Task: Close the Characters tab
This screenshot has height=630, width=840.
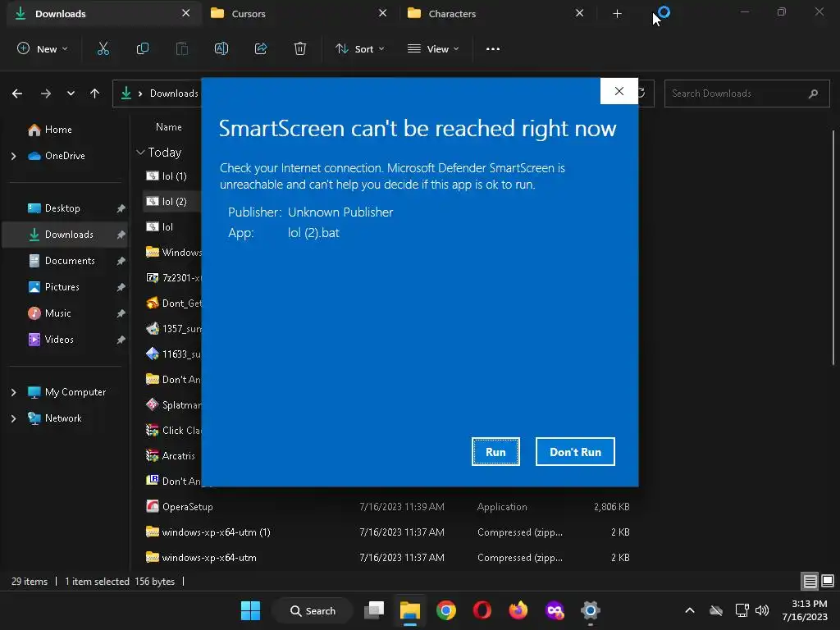Action: click(x=579, y=13)
